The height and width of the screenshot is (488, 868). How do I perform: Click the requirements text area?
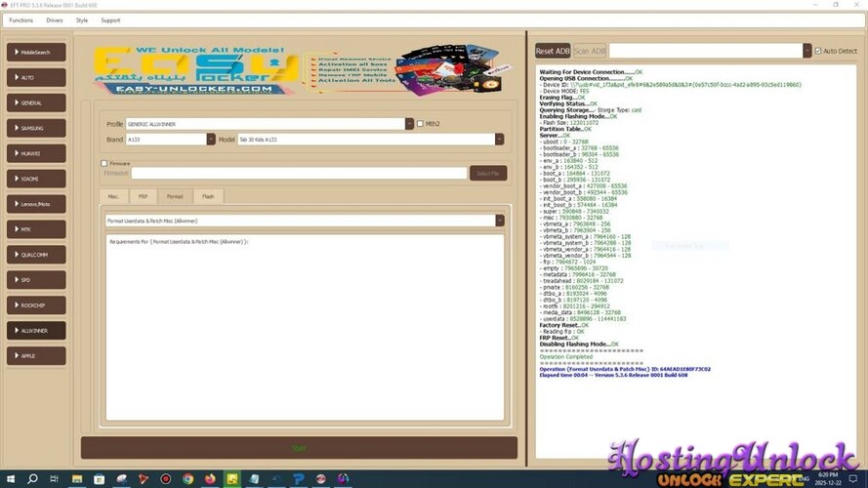305,327
